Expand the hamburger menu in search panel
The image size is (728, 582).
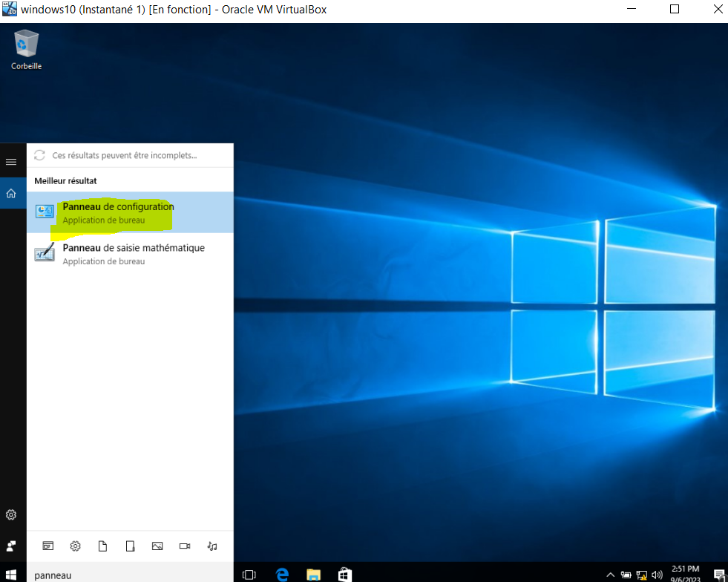click(x=11, y=161)
